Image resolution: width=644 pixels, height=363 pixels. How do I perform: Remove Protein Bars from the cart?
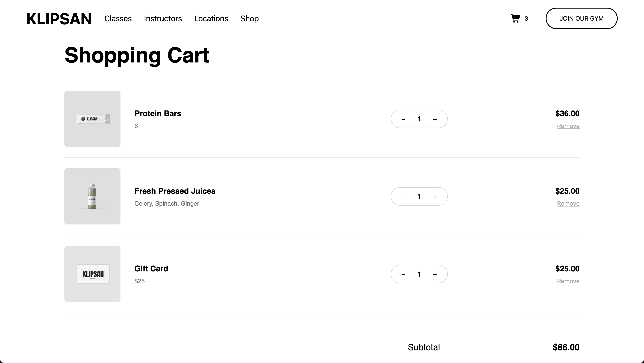click(568, 126)
